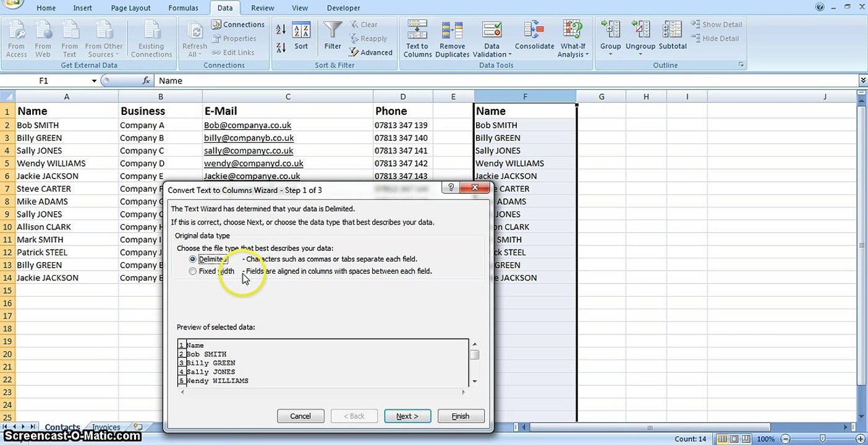Select the Delimited radio option

pyautogui.click(x=193, y=260)
